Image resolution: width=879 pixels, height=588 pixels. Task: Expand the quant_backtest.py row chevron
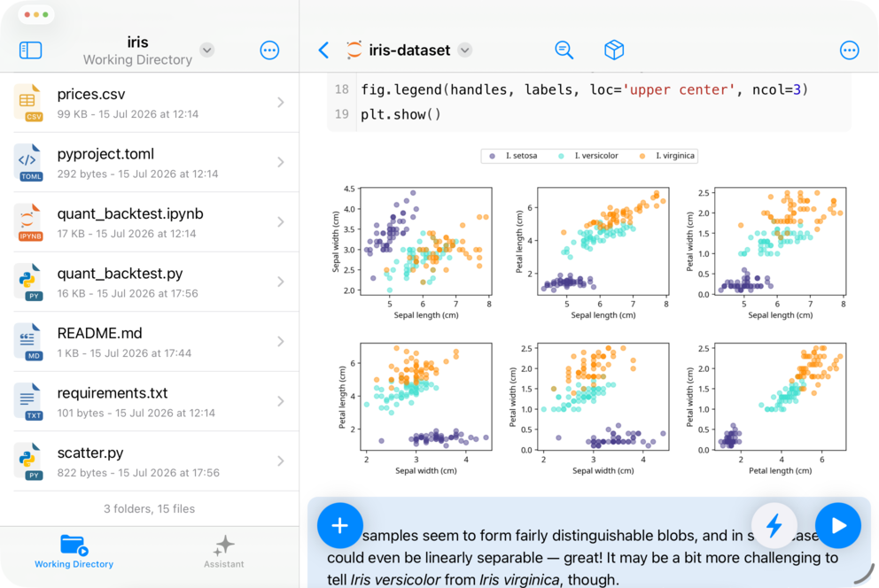point(281,282)
